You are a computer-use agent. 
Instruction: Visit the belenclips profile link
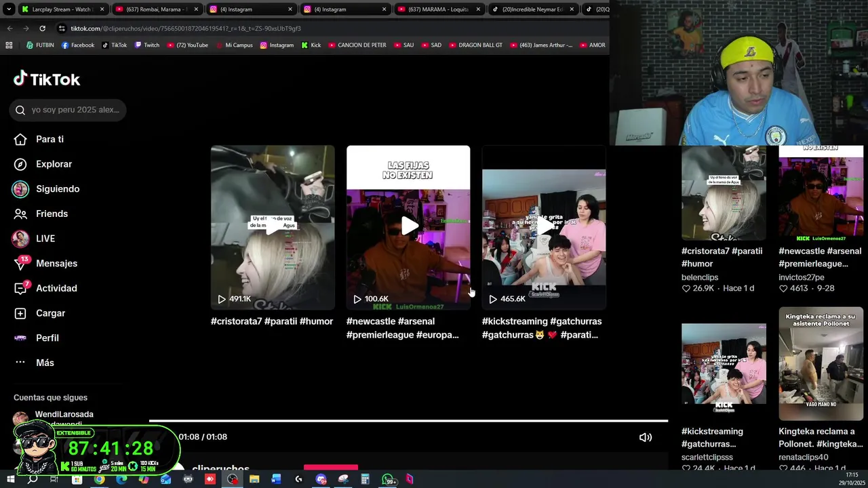[700, 277]
